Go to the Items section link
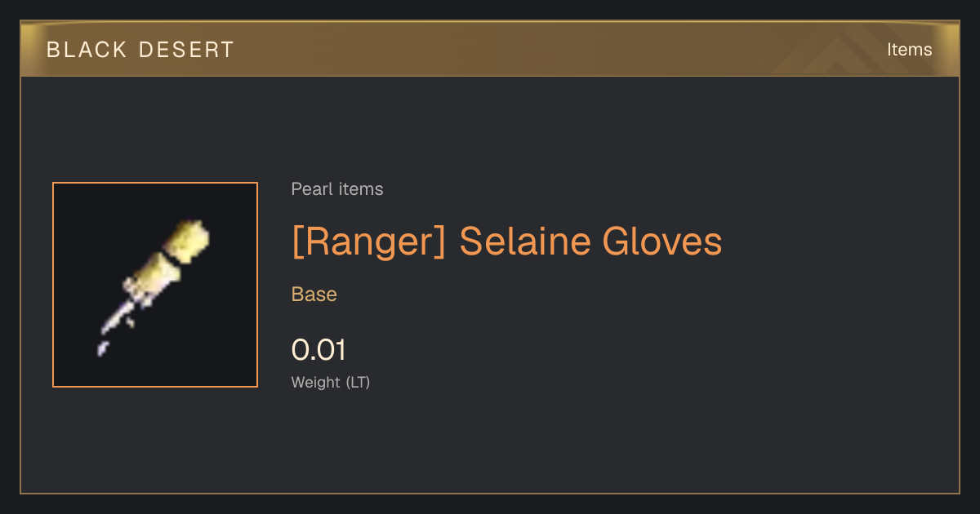Image resolution: width=980 pixels, height=514 pixels. coord(909,50)
